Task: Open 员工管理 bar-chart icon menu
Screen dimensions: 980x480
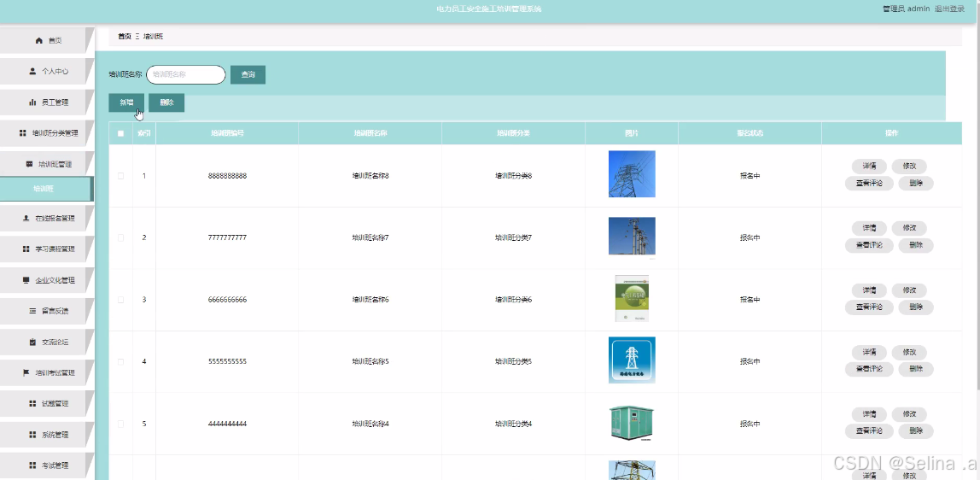Action: click(47, 102)
